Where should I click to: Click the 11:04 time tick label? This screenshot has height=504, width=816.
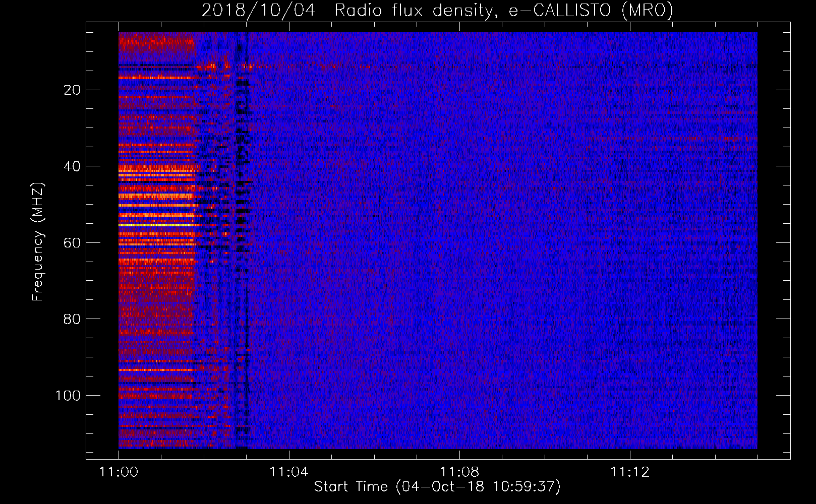[289, 472]
